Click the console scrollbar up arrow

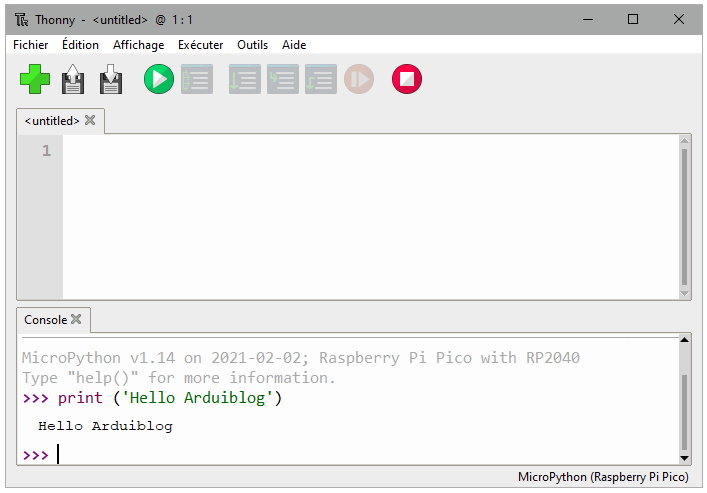pyautogui.click(x=684, y=340)
